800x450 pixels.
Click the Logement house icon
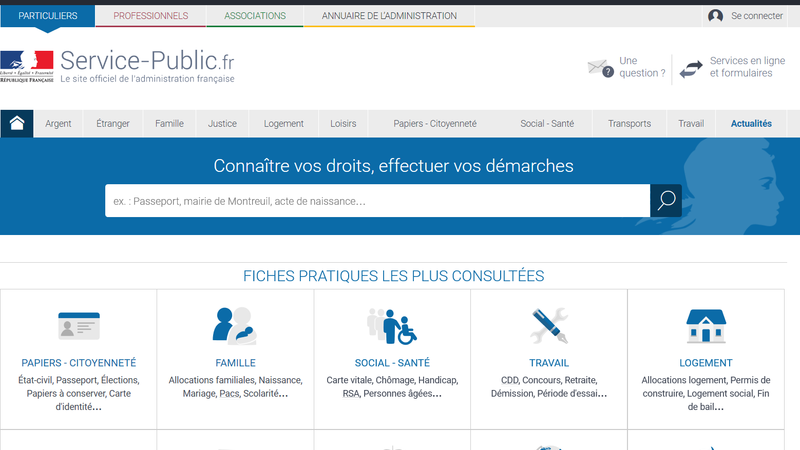706,326
